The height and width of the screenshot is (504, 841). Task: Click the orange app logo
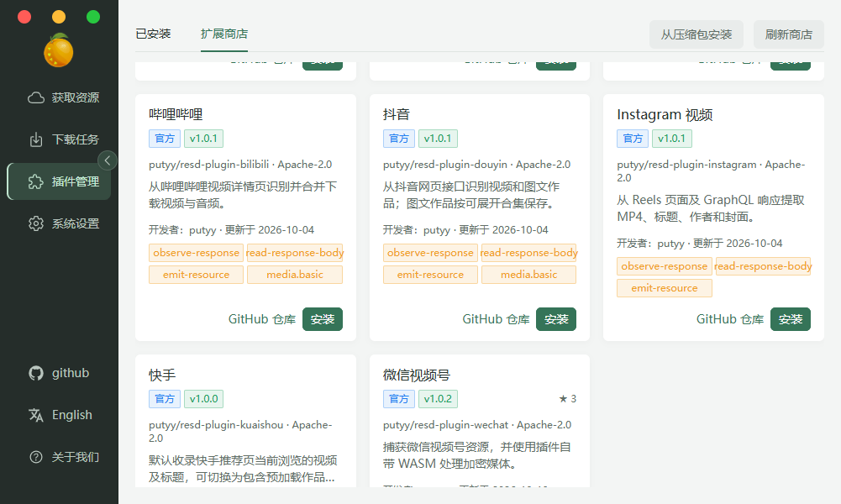point(59,50)
